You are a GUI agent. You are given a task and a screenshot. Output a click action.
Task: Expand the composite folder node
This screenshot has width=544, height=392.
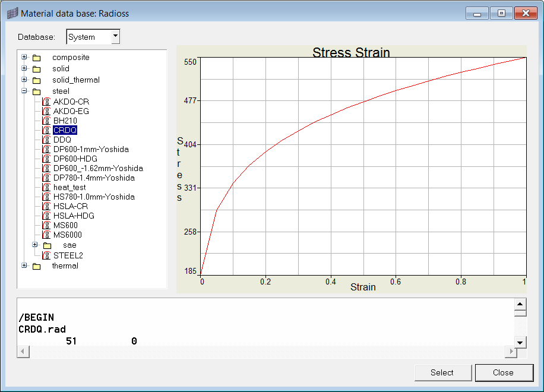pos(24,57)
